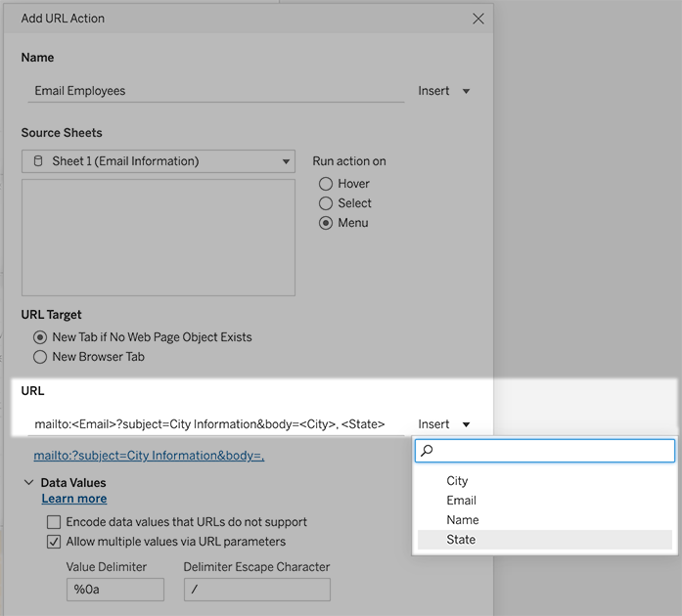Viewport: 682px width, 616px height.
Task: Click the field search box in dropdown
Action: tap(545, 451)
